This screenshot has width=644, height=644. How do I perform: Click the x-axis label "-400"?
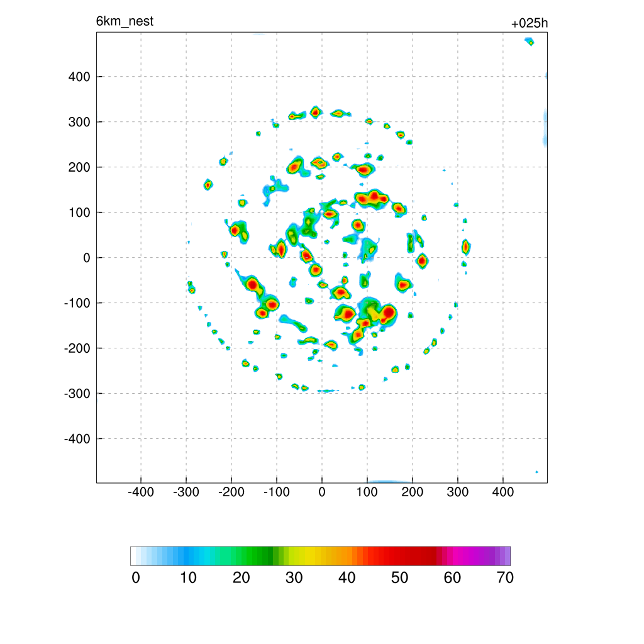pyautogui.click(x=141, y=492)
